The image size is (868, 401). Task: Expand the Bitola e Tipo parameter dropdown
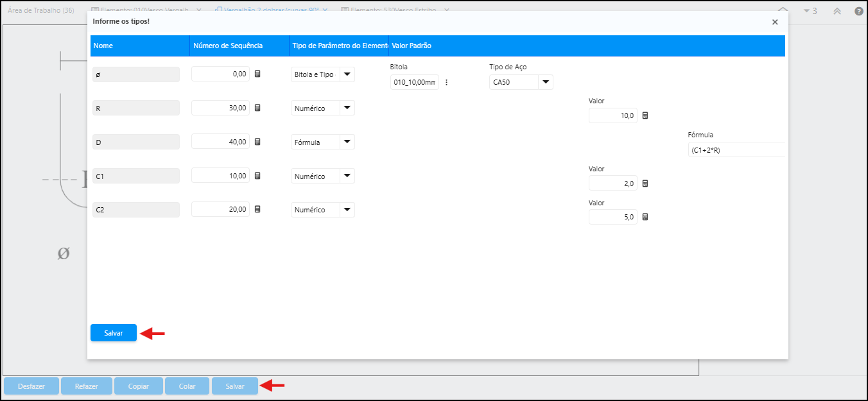347,74
